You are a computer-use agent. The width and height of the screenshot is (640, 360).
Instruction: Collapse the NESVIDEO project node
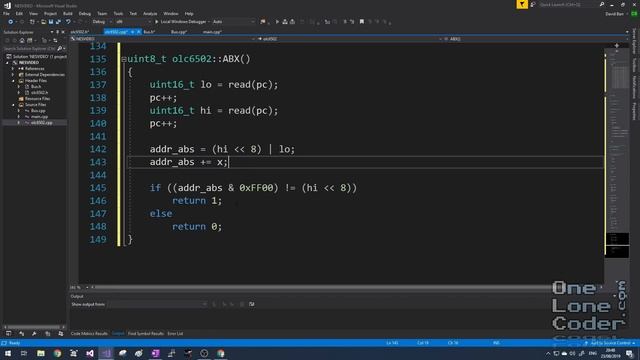click(x=7, y=63)
